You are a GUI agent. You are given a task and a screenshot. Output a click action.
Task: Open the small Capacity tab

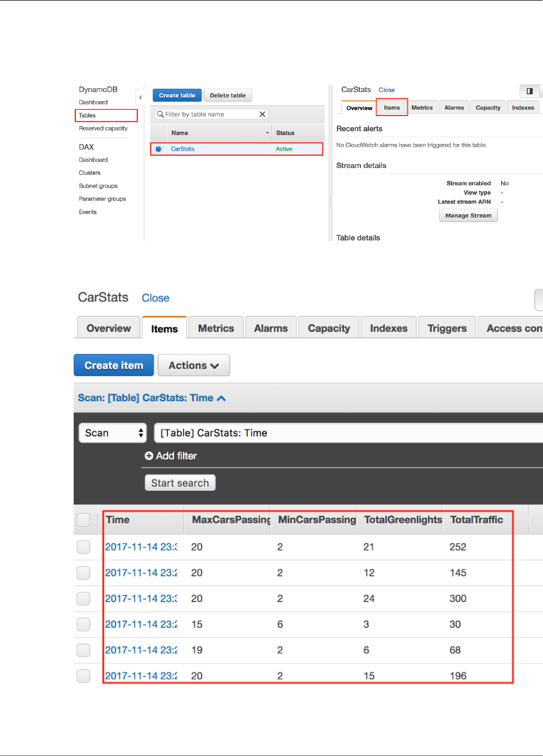pos(488,108)
